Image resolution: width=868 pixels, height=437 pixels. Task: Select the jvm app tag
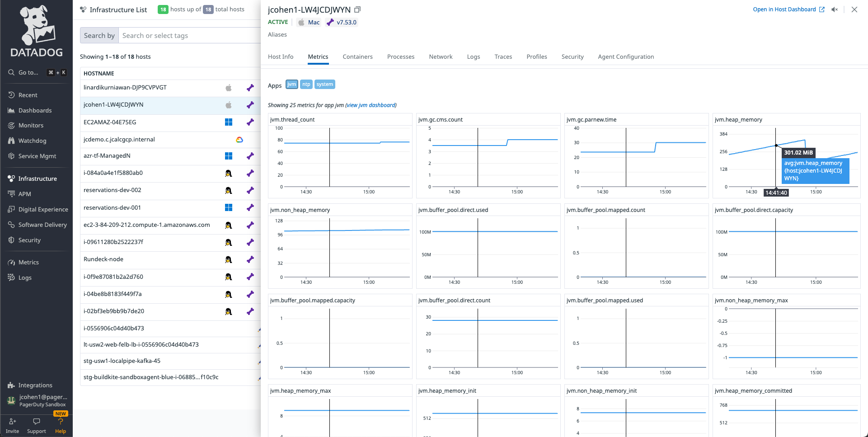[x=292, y=85]
